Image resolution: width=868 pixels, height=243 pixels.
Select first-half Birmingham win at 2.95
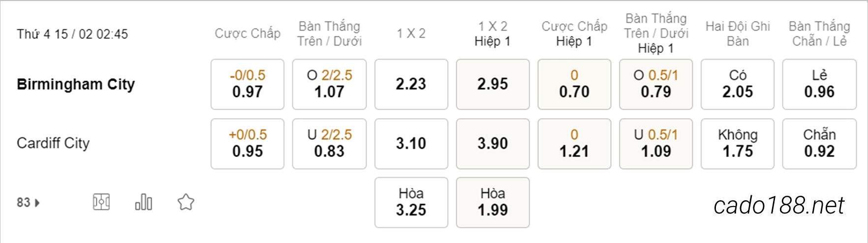[x=493, y=84]
